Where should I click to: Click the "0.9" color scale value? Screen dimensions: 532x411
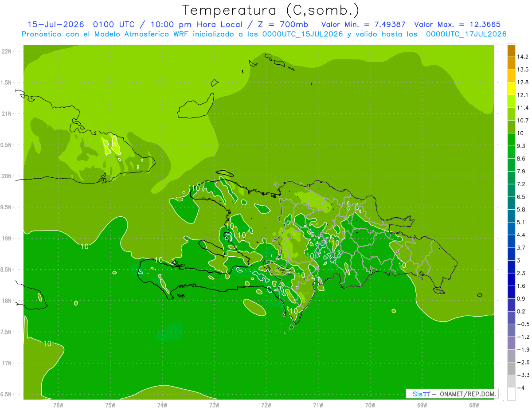point(522,299)
